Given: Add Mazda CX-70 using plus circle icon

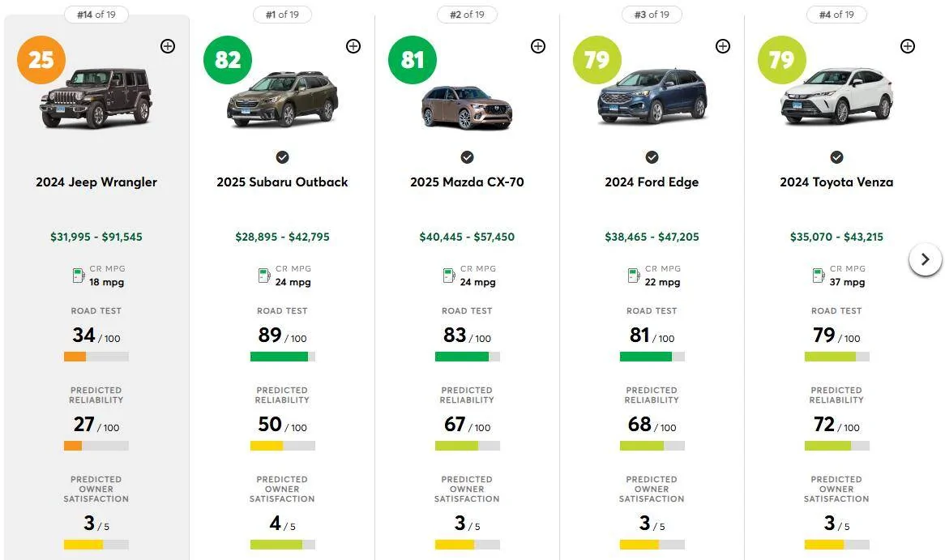Looking at the screenshot, I should point(538,46).
